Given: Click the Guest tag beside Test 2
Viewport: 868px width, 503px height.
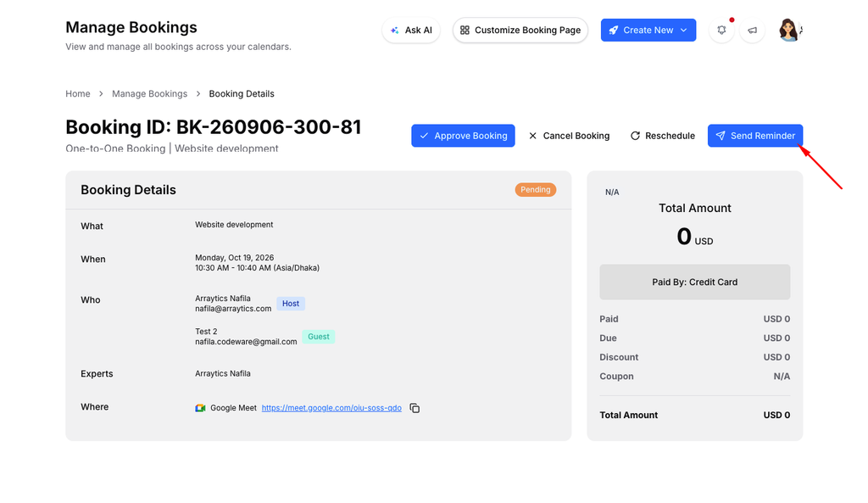Looking at the screenshot, I should [319, 337].
